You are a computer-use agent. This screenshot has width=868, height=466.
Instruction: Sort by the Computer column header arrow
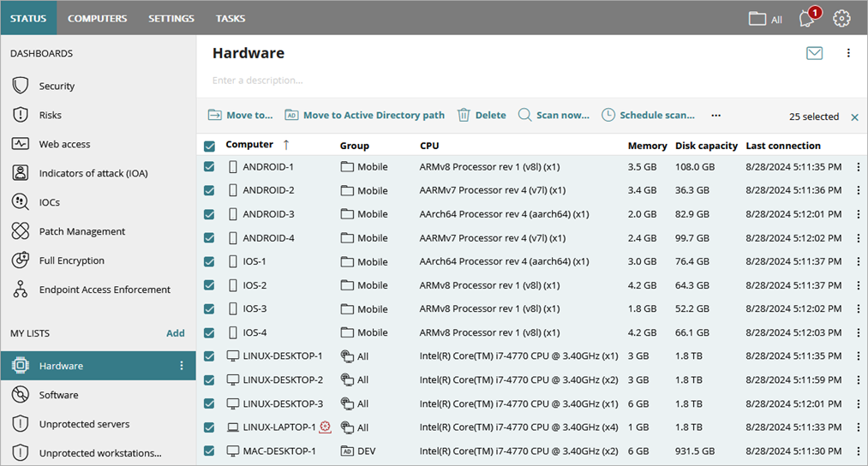[x=286, y=145]
